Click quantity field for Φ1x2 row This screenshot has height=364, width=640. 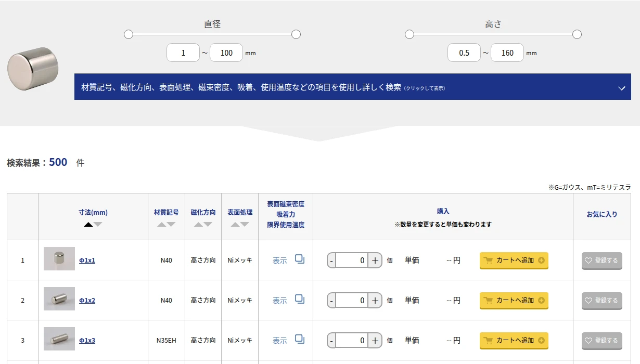tap(352, 301)
